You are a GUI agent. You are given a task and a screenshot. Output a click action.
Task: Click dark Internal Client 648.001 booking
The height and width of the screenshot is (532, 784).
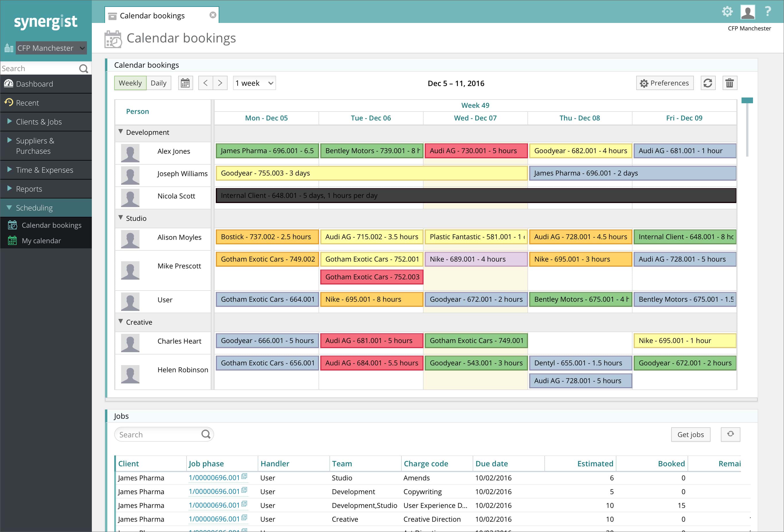[476, 196]
